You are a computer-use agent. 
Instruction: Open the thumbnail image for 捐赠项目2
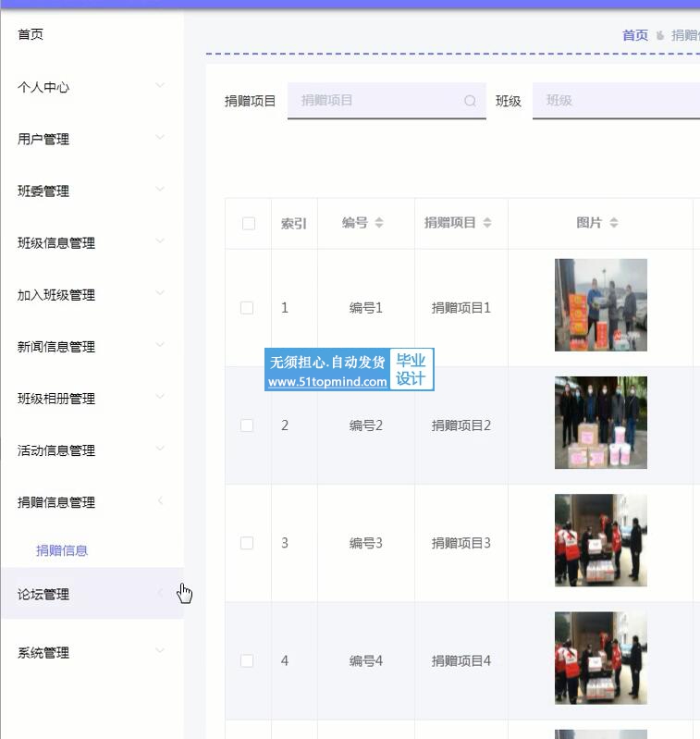coord(601,423)
